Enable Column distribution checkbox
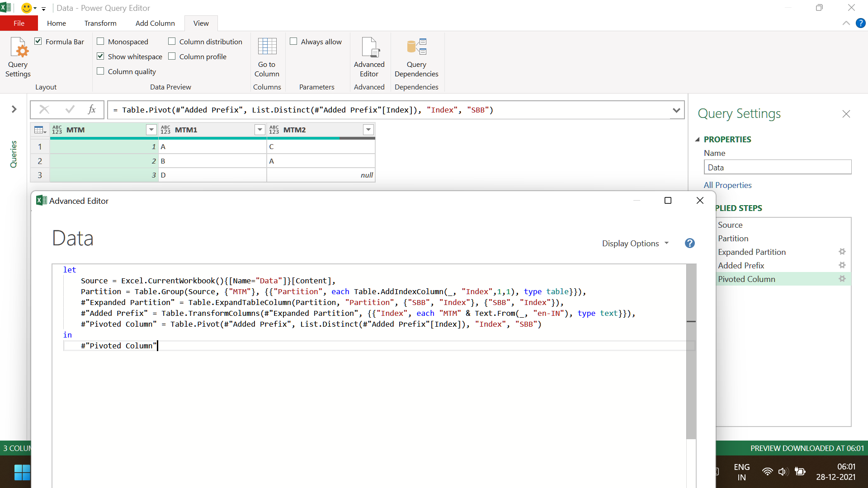The image size is (868, 488). pyautogui.click(x=172, y=41)
